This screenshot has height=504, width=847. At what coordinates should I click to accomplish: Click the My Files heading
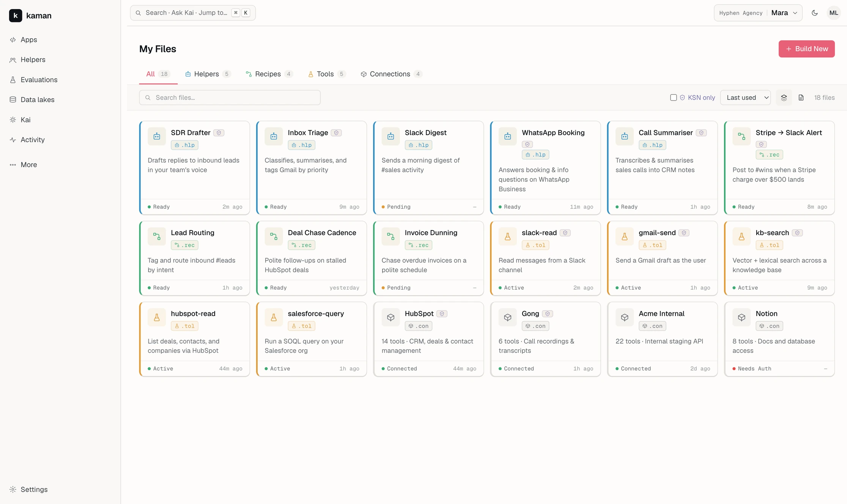click(157, 49)
